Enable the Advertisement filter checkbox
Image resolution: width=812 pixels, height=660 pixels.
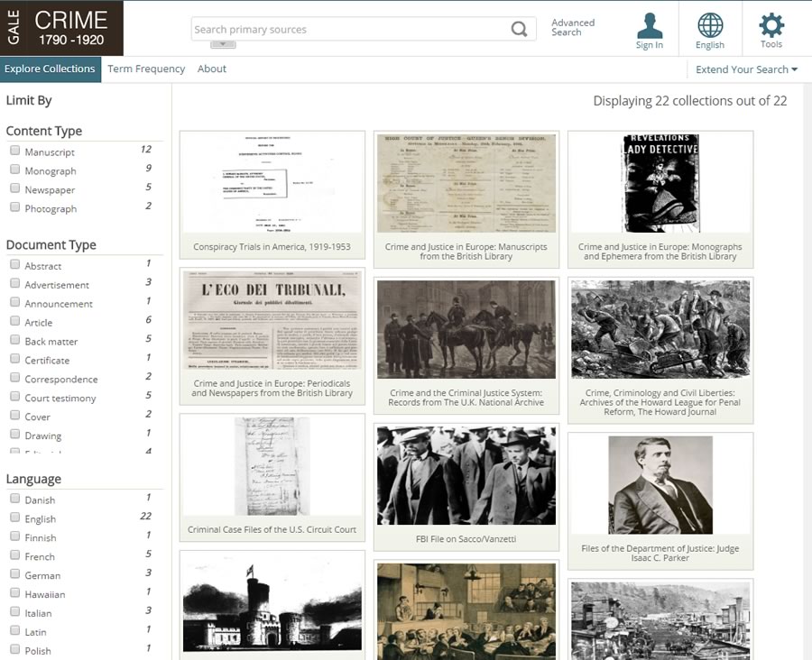pos(15,283)
